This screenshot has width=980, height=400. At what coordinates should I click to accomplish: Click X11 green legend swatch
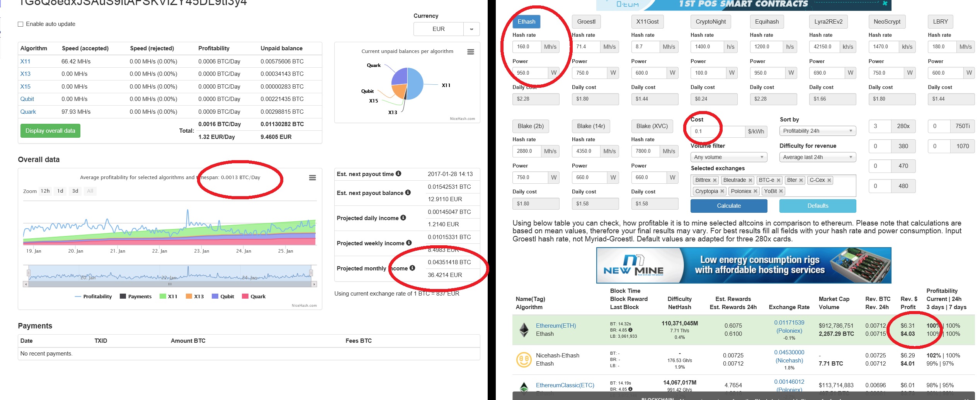click(163, 297)
